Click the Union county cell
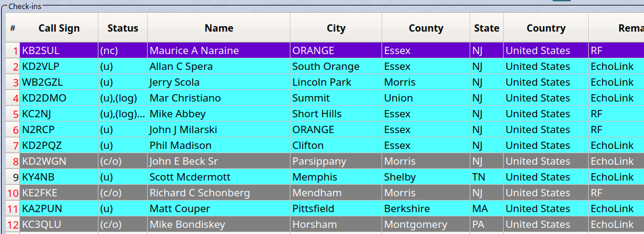The height and width of the screenshot is (234, 644). coord(426,98)
